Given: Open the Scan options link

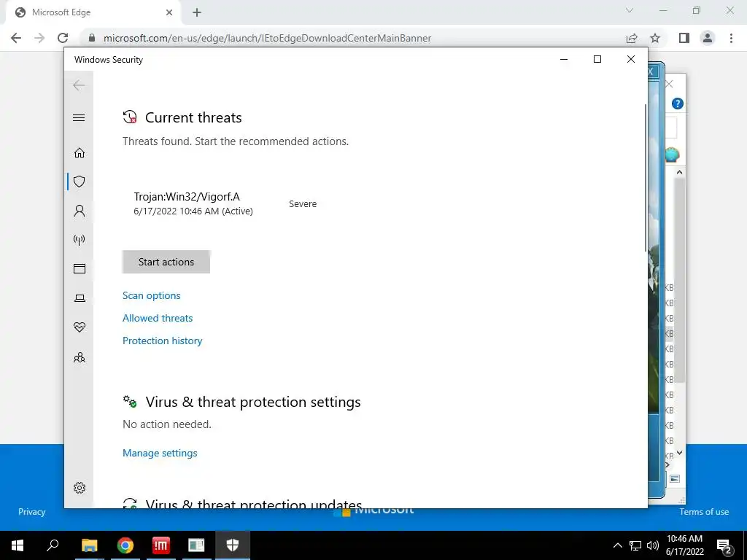Looking at the screenshot, I should (x=152, y=295).
